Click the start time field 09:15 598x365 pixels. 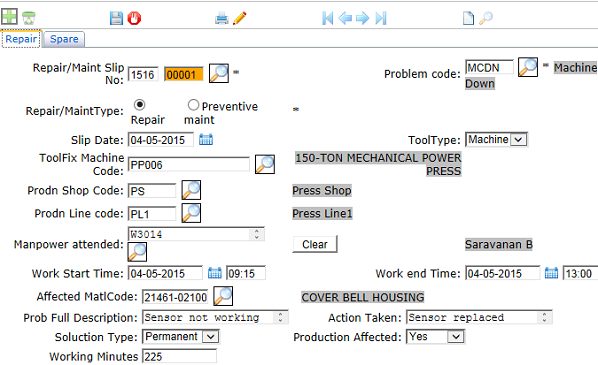246,273
